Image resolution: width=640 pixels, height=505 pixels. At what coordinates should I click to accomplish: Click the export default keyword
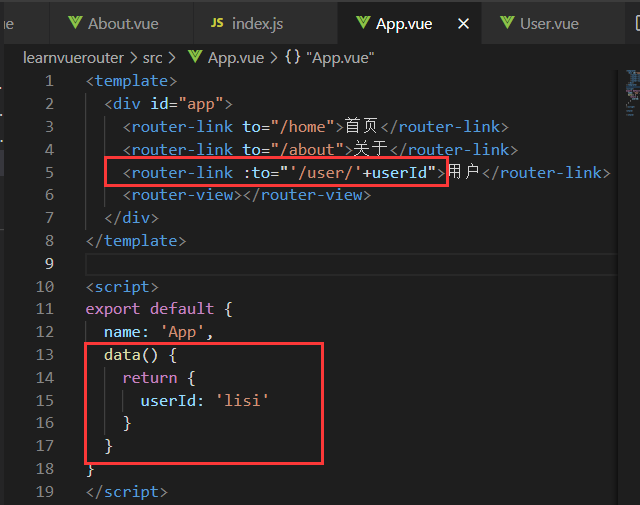(149, 309)
